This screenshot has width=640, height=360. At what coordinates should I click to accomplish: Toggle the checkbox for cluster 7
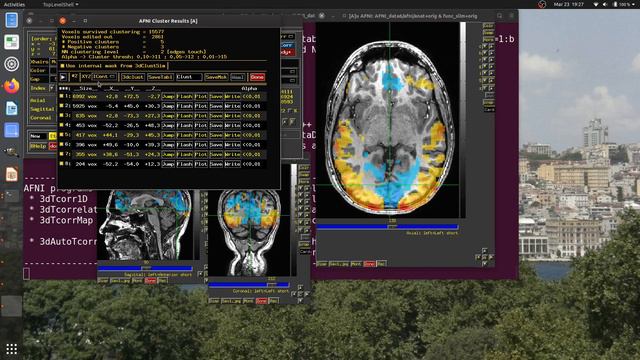coord(62,154)
